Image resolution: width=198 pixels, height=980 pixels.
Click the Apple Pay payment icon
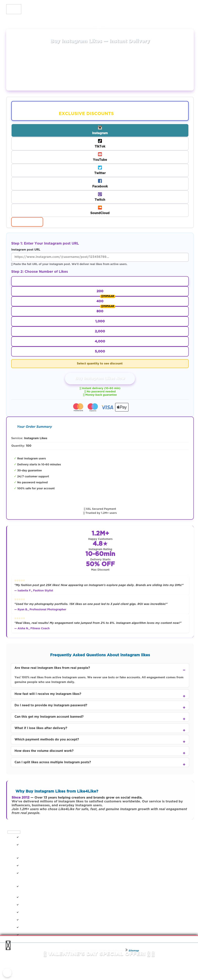coord(122,407)
